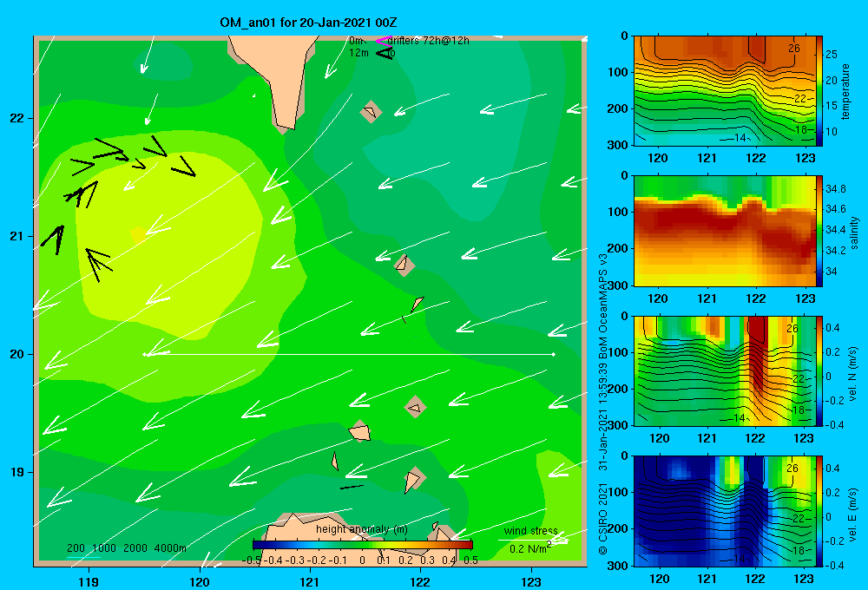Click the '14' contour label in the temperature panel
Screen dimensions: 868x590
pyautogui.click(x=740, y=137)
